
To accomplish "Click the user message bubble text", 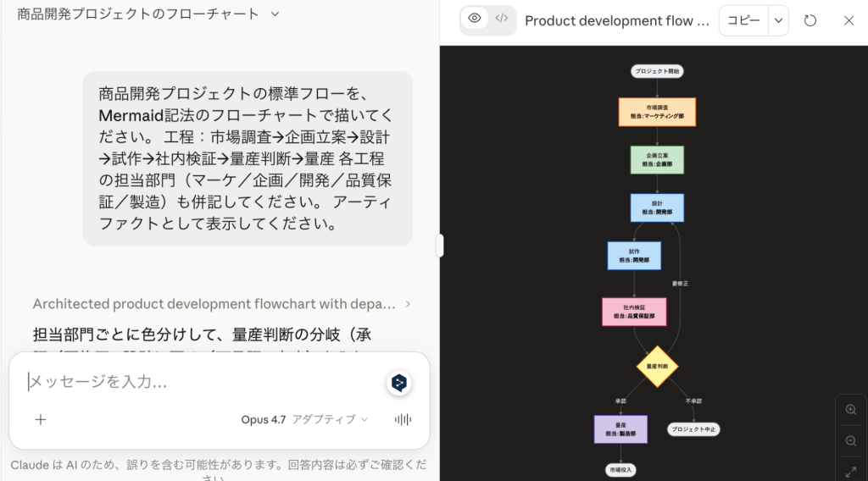I will [247, 158].
